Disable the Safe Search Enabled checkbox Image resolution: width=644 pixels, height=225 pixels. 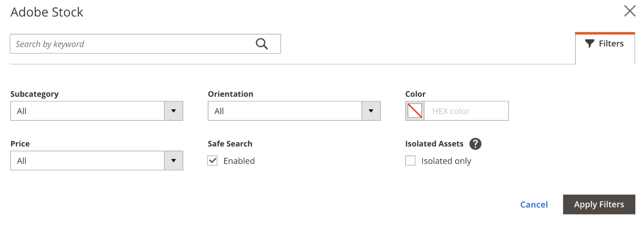(x=212, y=160)
